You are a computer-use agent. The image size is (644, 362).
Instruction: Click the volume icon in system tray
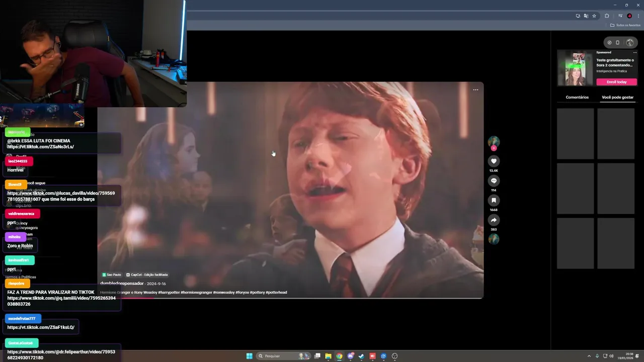click(611, 356)
